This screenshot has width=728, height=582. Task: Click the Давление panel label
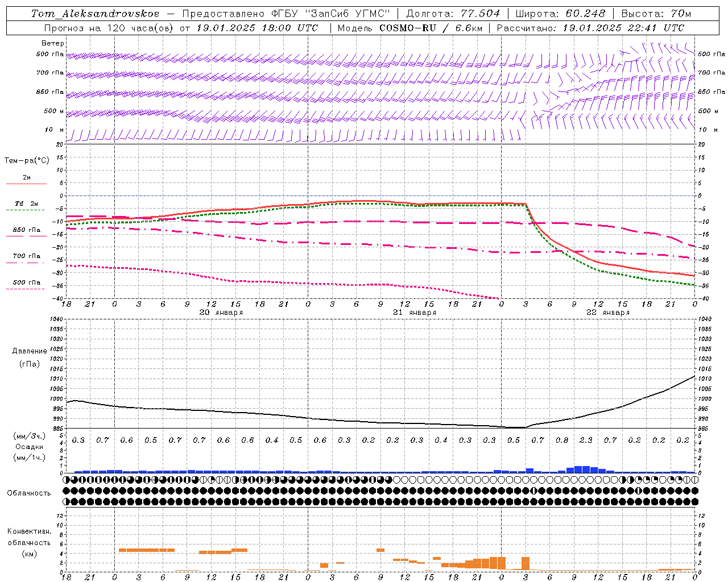point(30,351)
